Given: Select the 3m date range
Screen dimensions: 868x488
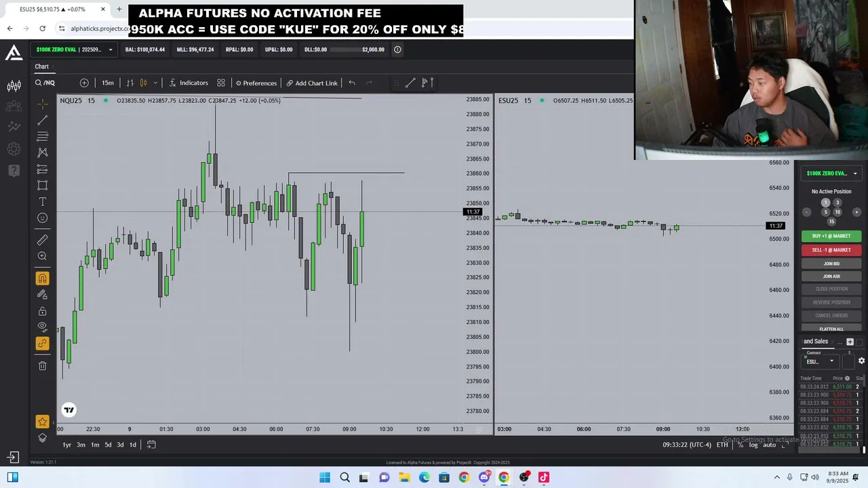Looking at the screenshot, I should pyautogui.click(x=81, y=445).
